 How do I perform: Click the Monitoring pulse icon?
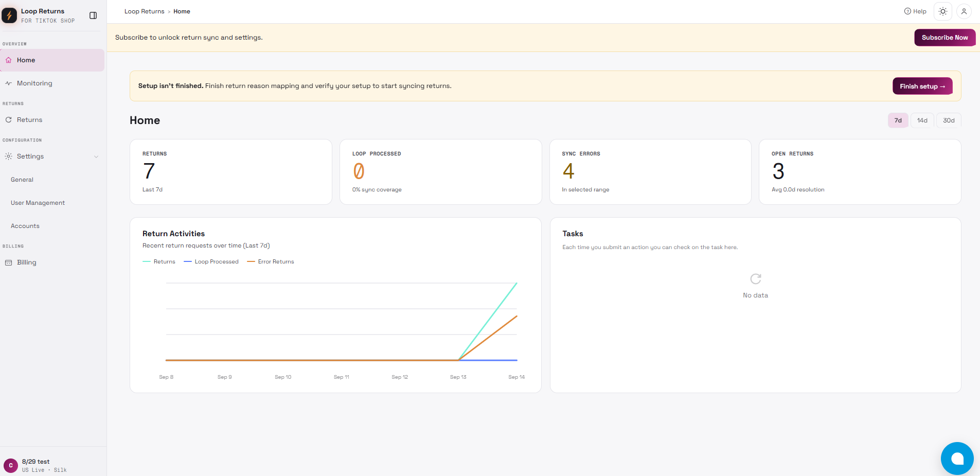[x=8, y=83]
